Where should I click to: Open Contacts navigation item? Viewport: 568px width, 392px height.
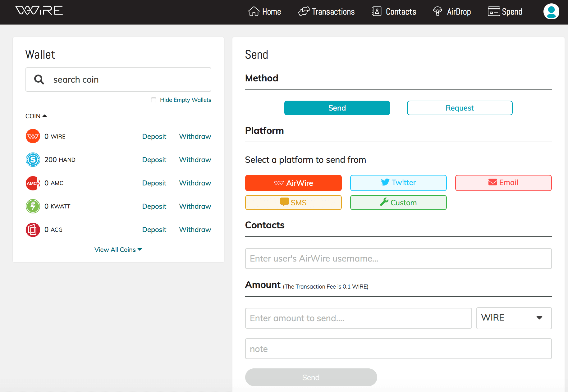[394, 11]
